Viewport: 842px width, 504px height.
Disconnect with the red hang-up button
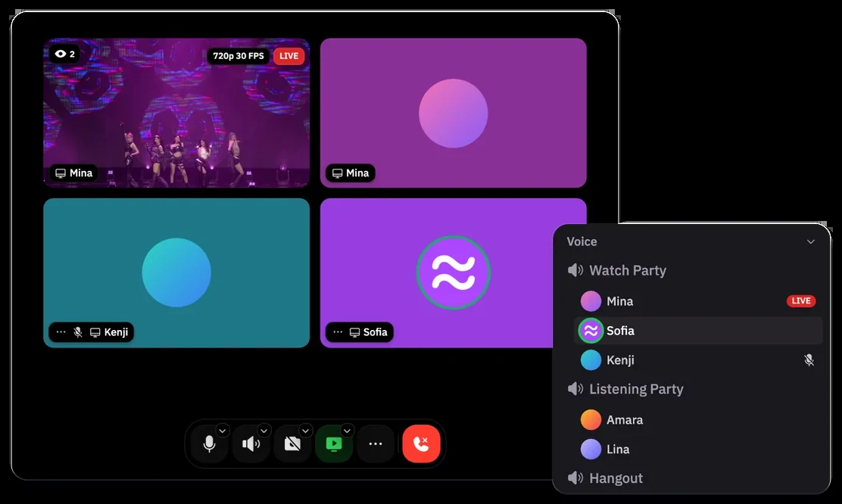pyautogui.click(x=422, y=443)
